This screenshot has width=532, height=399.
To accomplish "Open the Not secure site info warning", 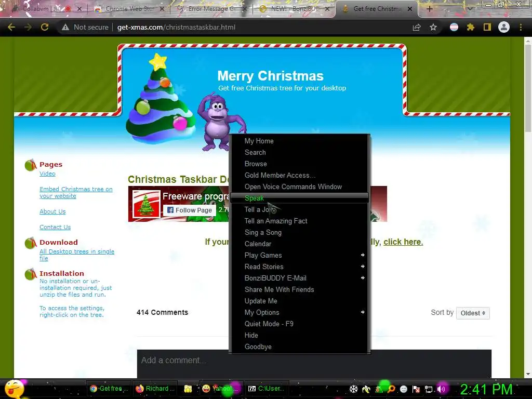I will (x=85, y=27).
